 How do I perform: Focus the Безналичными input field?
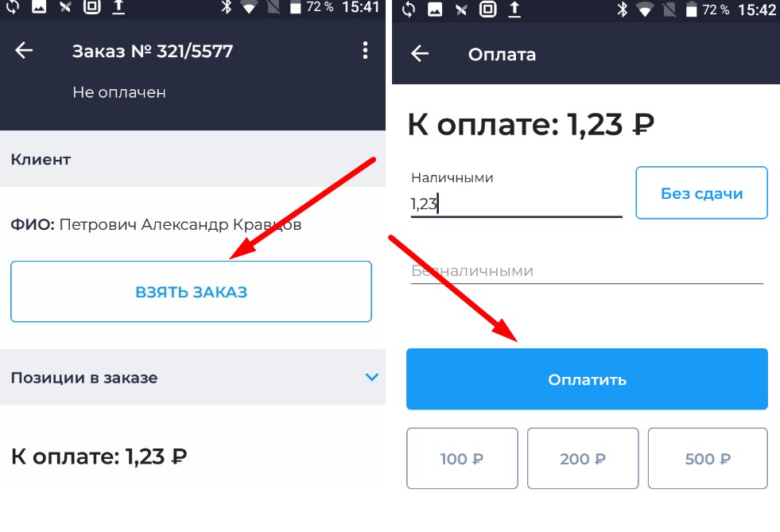pyautogui.click(x=587, y=270)
